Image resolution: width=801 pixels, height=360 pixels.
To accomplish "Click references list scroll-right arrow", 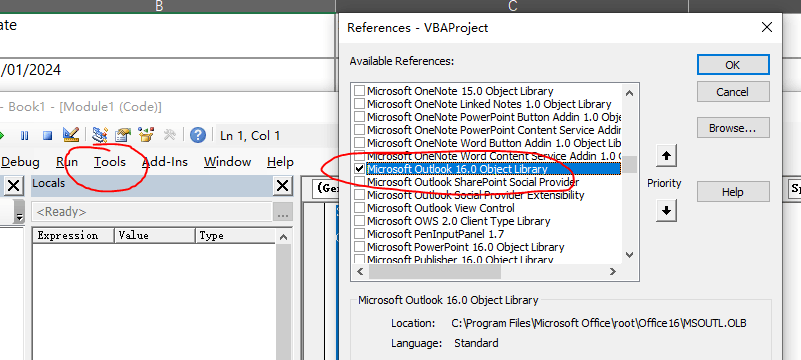I will click(x=612, y=272).
